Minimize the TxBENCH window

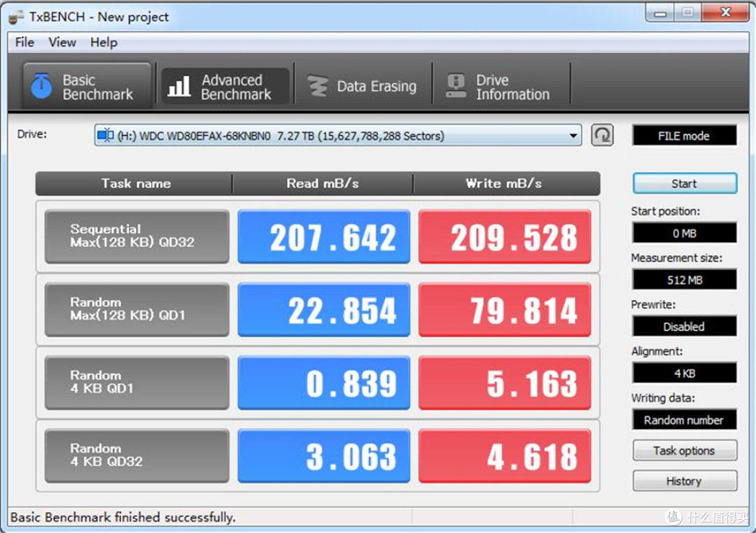tap(661, 13)
